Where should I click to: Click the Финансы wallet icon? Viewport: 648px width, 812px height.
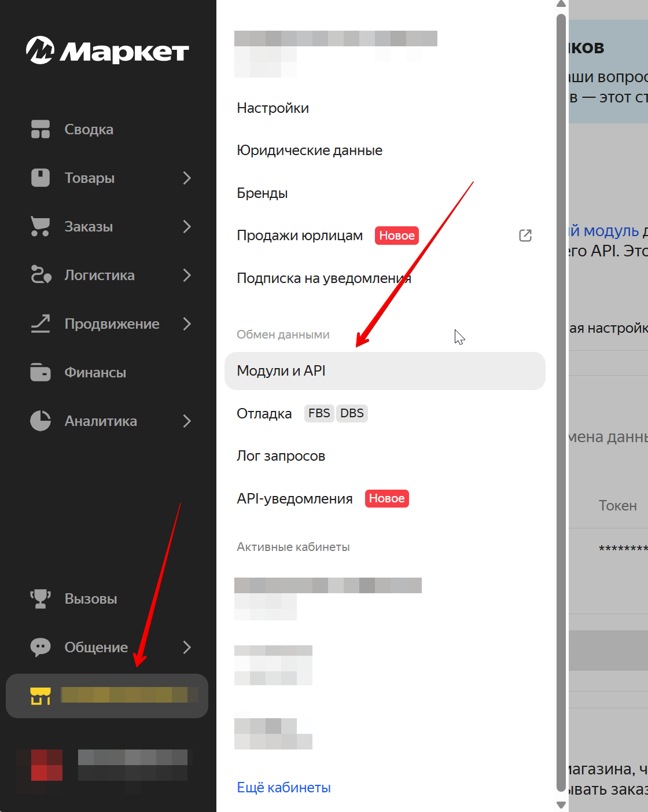pos(41,372)
